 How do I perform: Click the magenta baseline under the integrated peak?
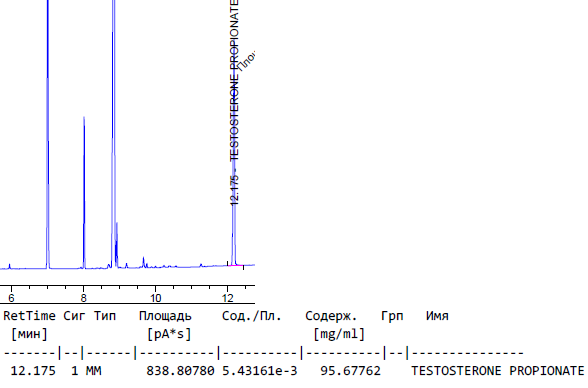click(x=236, y=265)
